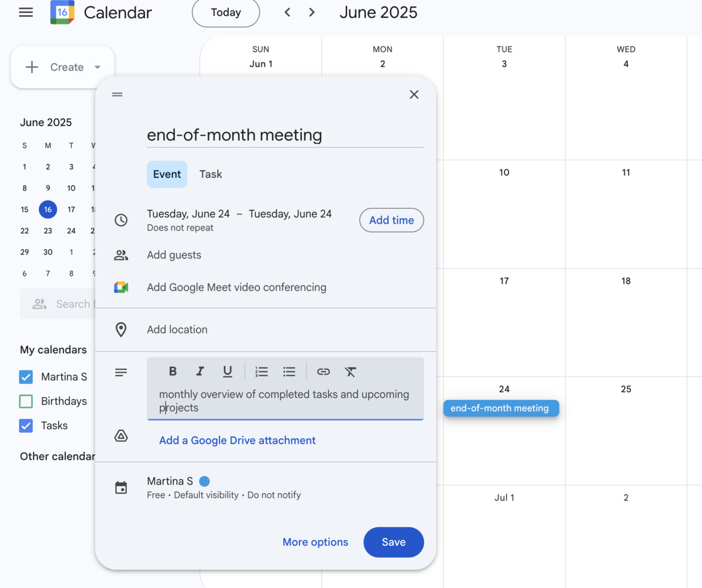
Task: Open the Create dropdown arrow
Action: pyautogui.click(x=97, y=67)
